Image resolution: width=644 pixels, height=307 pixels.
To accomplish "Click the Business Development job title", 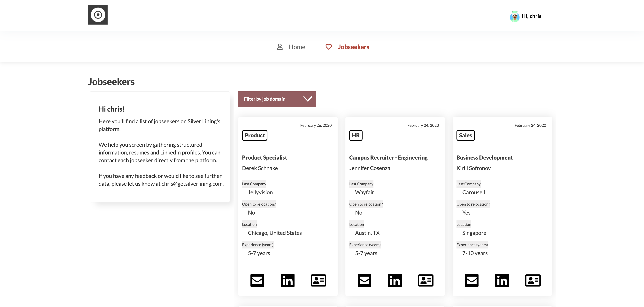I will pos(484,158).
